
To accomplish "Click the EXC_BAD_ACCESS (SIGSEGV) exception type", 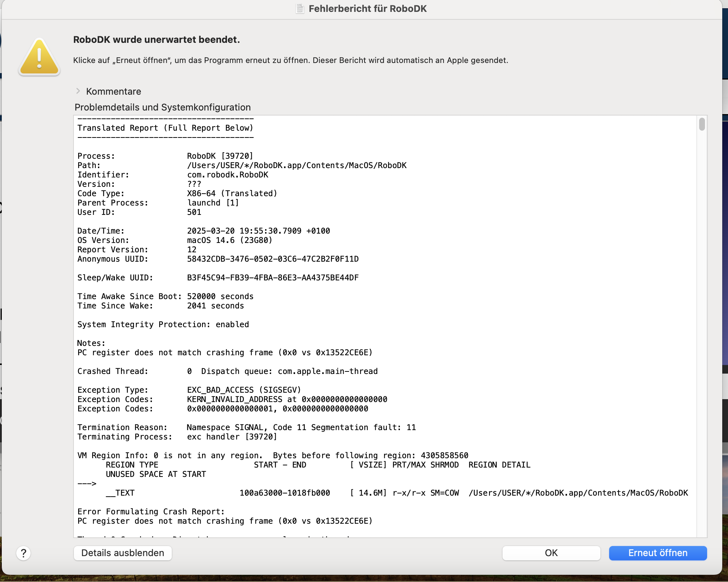I will coord(244,390).
